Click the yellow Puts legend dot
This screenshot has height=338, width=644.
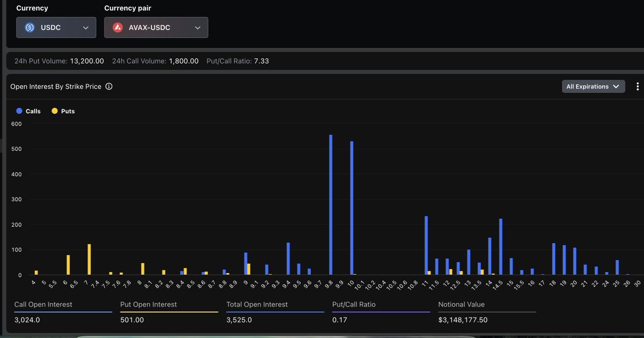(54, 111)
